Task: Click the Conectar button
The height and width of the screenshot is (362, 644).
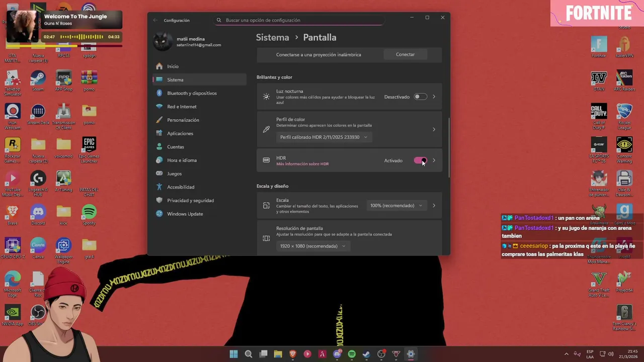Action: pyautogui.click(x=406, y=54)
